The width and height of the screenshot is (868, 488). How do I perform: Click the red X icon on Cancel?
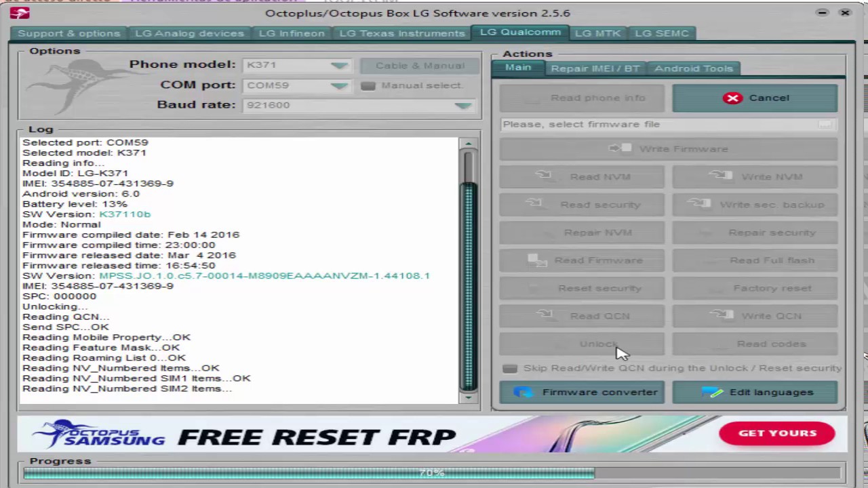pyautogui.click(x=732, y=98)
